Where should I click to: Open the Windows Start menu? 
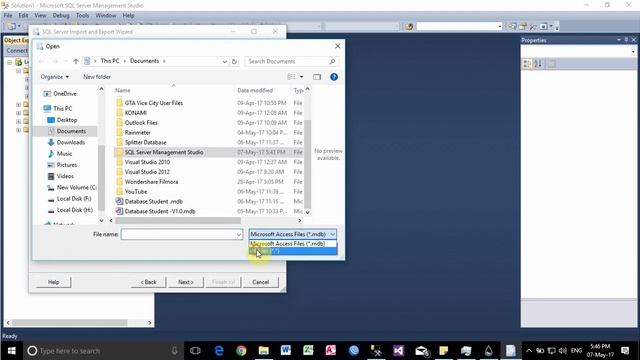[x=11, y=351]
